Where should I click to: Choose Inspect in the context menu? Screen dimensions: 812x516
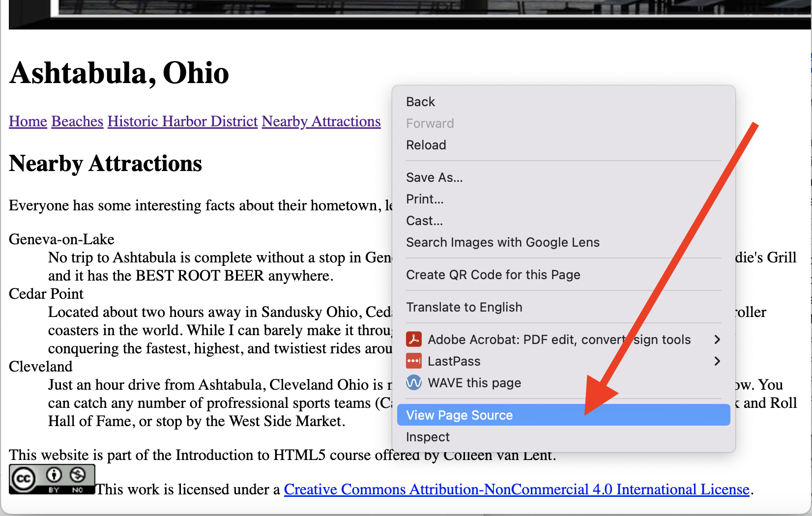click(x=428, y=437)
